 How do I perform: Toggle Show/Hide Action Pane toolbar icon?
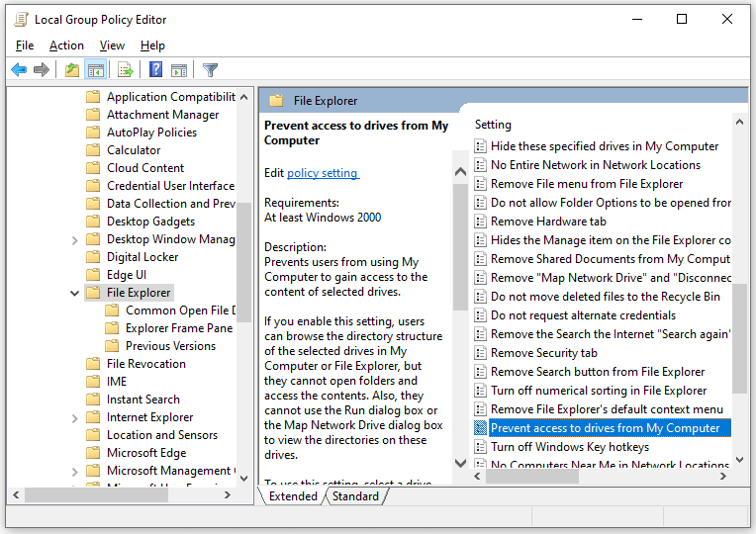coord(179,70)
